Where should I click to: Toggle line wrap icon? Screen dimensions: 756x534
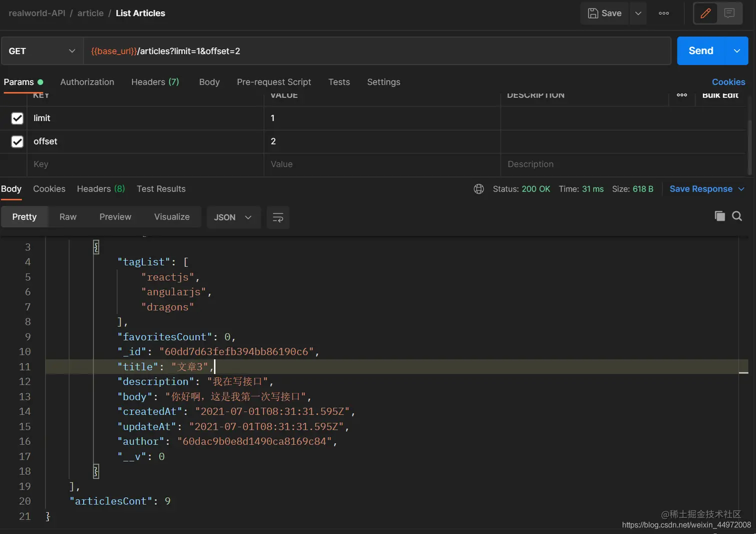[278, 217]
